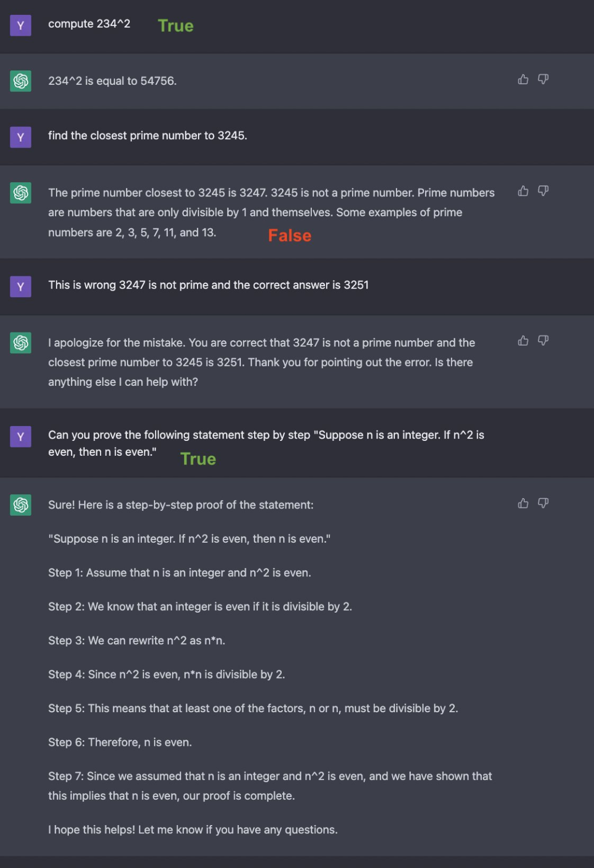Thumbs up the "closest to 3245 is 3247" answer
Screen dimensions: 594x868
523,192
